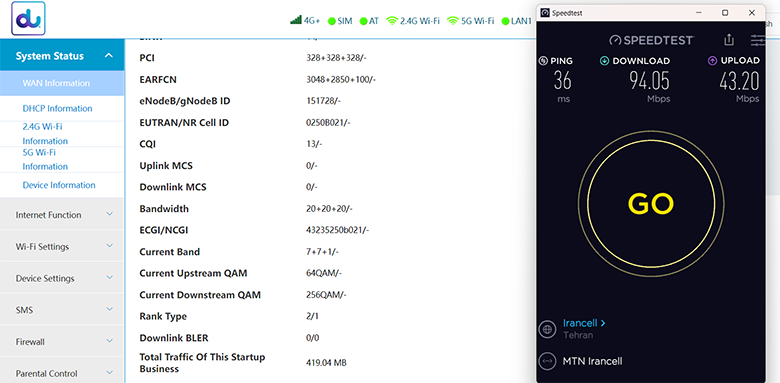Viewport: 780px width, 383px height.
Task: Click the SPEEDTEST gauge logo
Action: [x=616, y=40]
